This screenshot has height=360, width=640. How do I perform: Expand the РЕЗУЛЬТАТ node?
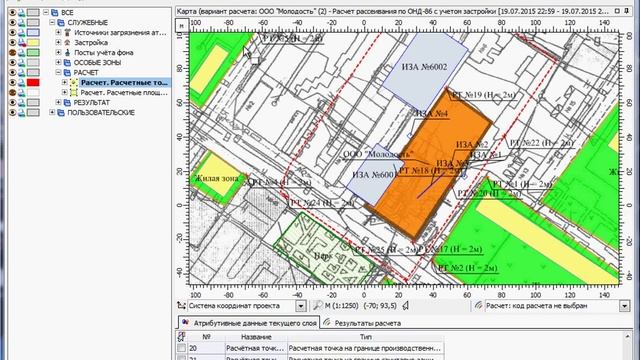[58, 102]
